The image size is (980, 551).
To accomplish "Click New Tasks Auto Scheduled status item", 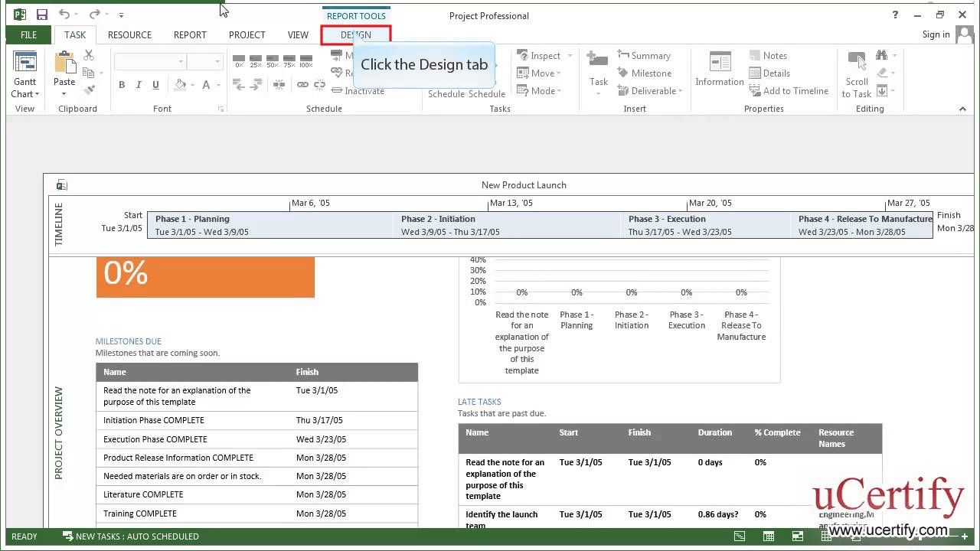I will [130, 536].
